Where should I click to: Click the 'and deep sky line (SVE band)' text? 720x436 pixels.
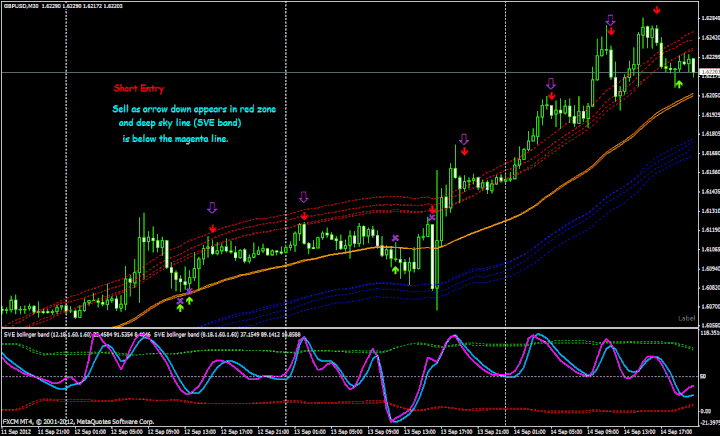point(180,123)
